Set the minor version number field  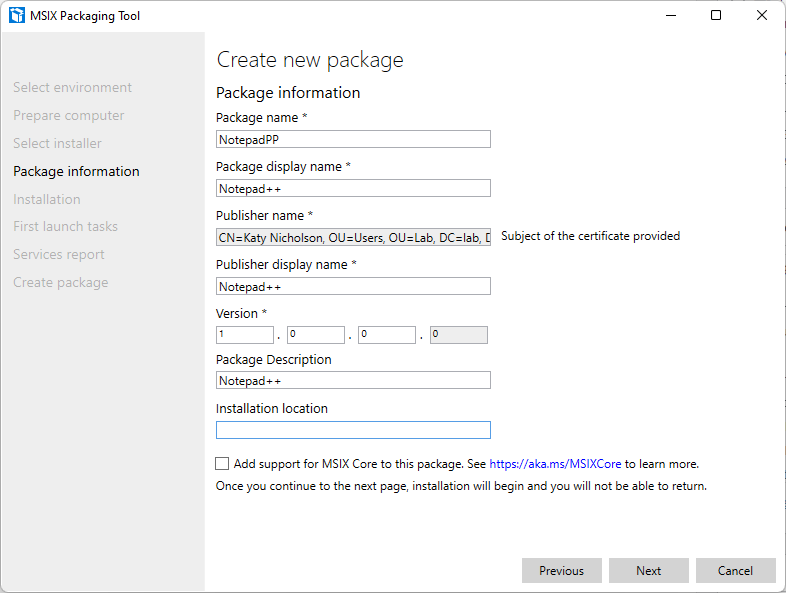coord(316,334)
